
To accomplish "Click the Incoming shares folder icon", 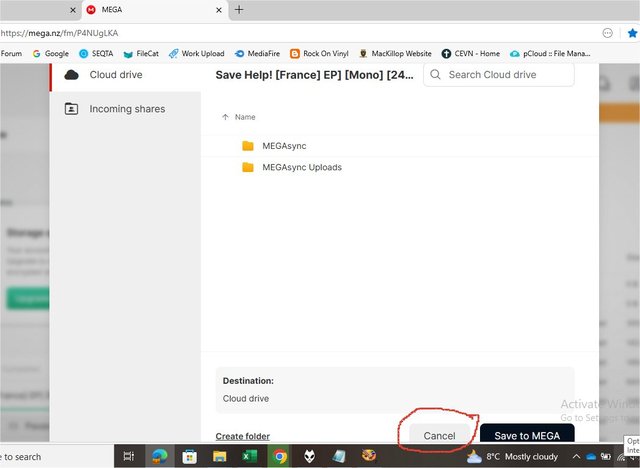I will [71, 109].
